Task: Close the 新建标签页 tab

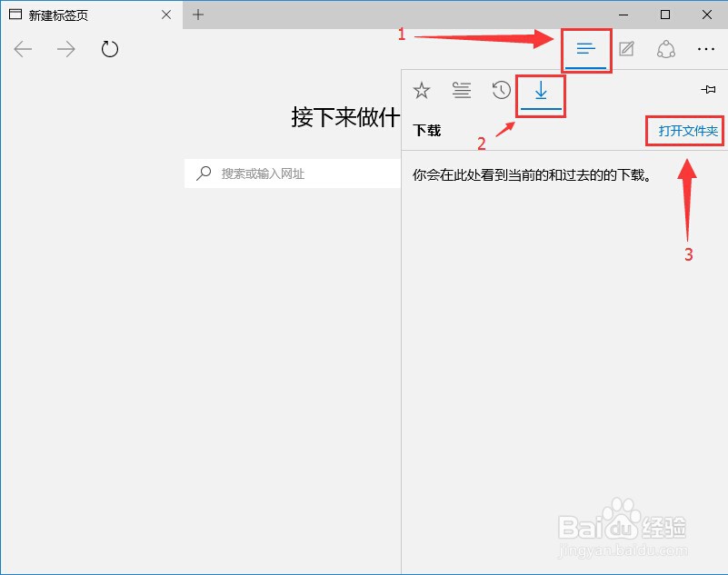Action: coord(166,15)
